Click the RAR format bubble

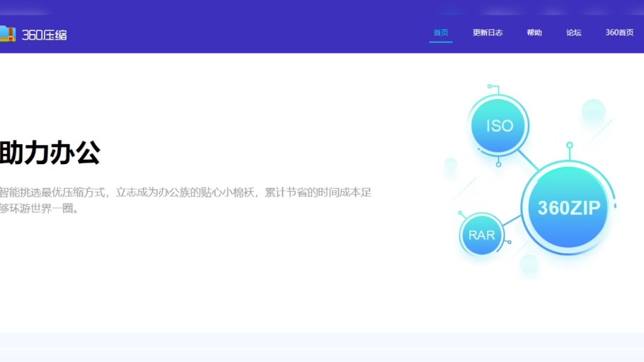point(481,235)
